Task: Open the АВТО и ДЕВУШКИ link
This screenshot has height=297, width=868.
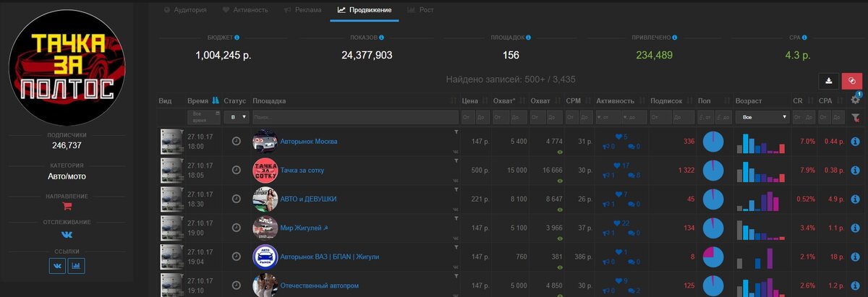Action: pos(308,199)
